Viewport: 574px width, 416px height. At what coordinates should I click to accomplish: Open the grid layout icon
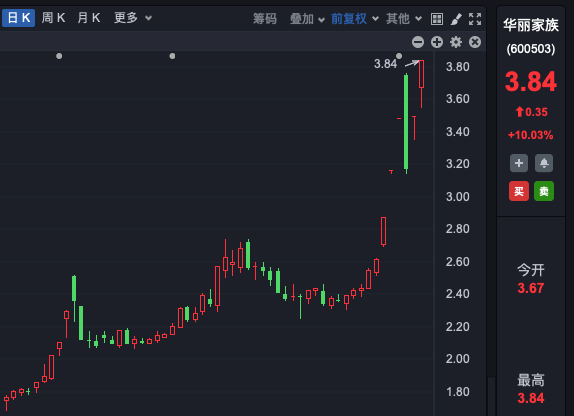(x=437, y=19)
